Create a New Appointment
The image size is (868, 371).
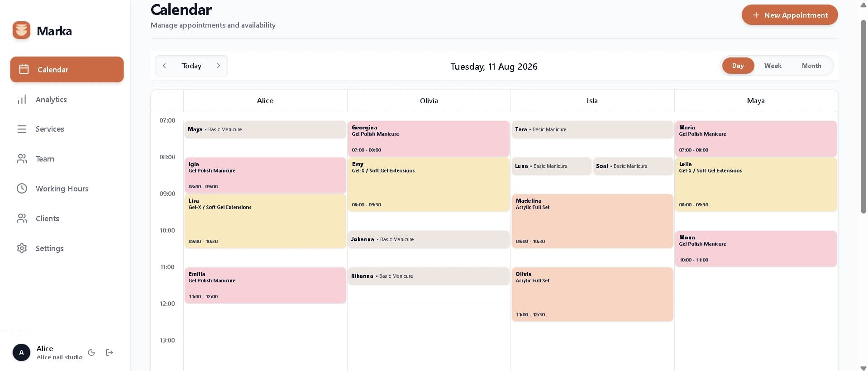790,15
